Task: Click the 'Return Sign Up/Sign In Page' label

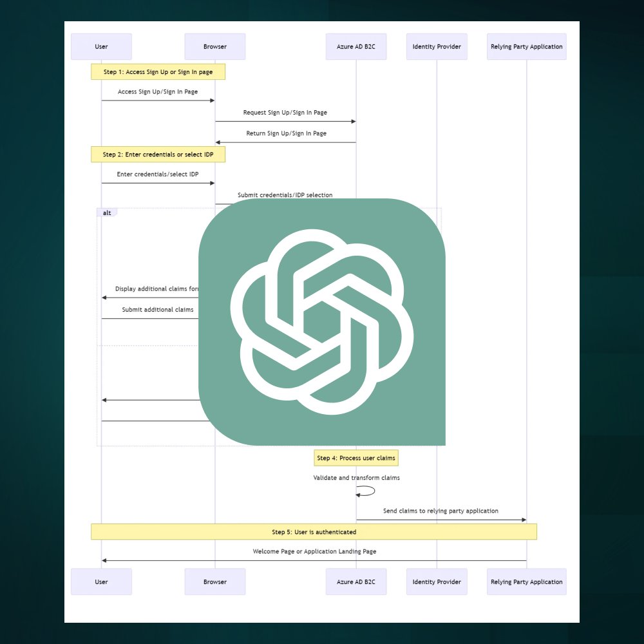Action: point(287,133)
